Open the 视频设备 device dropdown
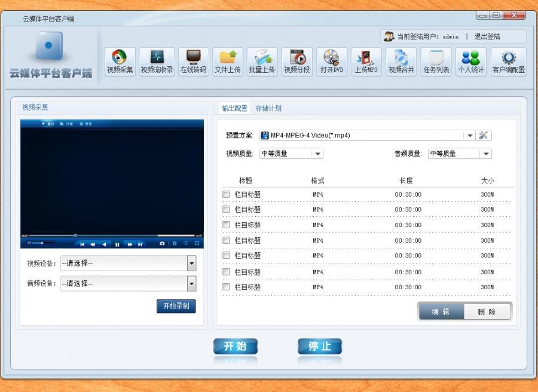Image resolution: width=538 pixels, height=392 pixels. pyautogui.click(x=191, y=263)
